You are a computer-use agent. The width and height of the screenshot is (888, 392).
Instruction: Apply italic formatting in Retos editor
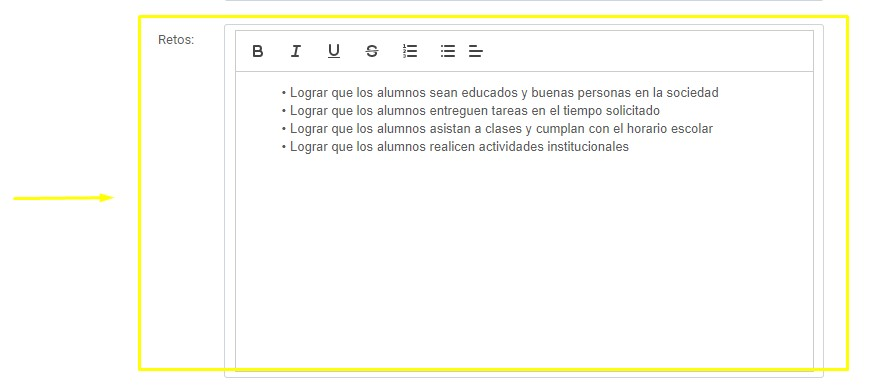click(x=295, y=52)
